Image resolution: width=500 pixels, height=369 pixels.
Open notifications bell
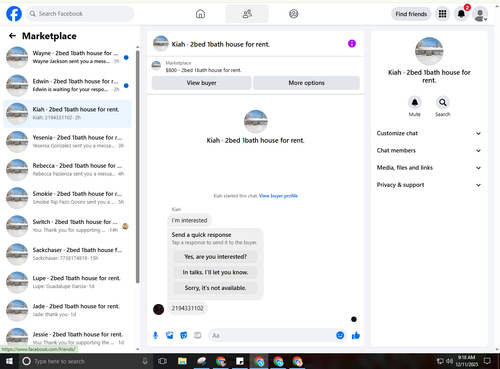[461, 14]
